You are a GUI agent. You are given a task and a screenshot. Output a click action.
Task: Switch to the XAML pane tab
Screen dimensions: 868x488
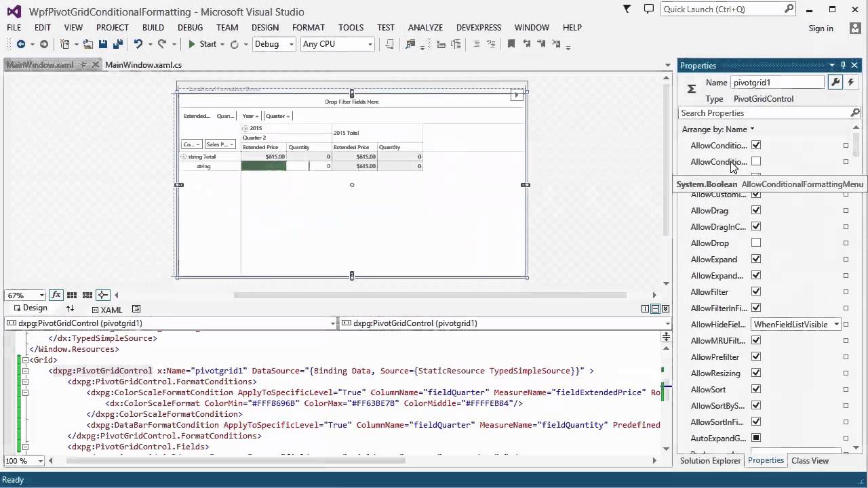point(107,310)
